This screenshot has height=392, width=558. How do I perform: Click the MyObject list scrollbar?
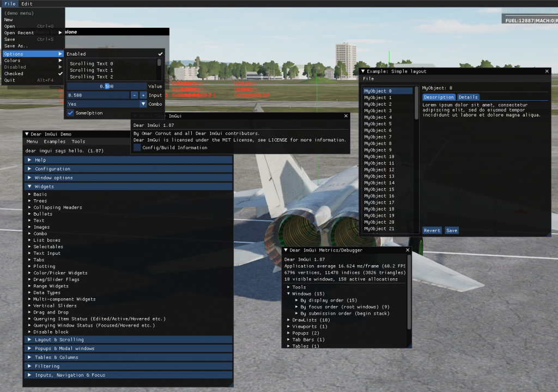416,103
